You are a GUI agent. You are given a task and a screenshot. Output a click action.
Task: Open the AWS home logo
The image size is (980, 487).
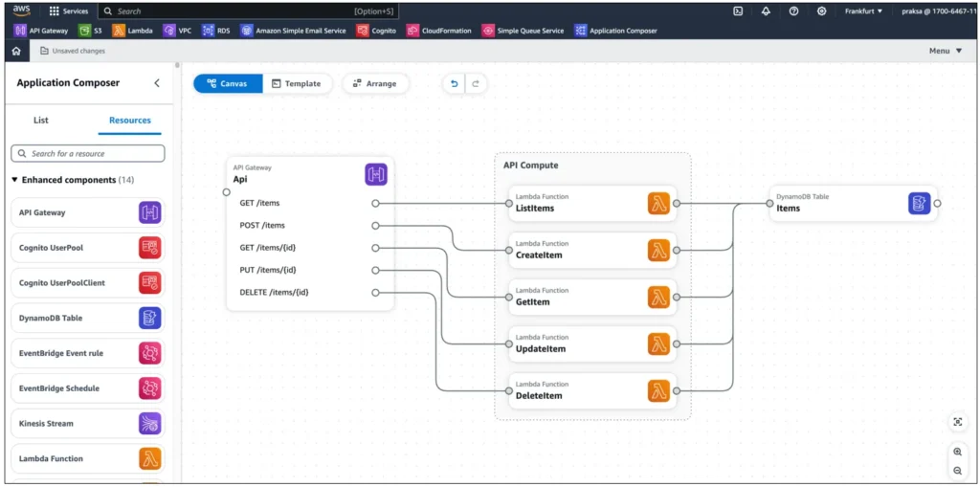point(22,11)
